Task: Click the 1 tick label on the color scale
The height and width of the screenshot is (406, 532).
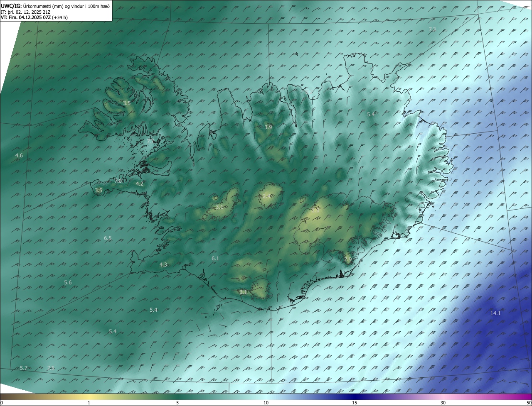Action: tap(89, 403)
